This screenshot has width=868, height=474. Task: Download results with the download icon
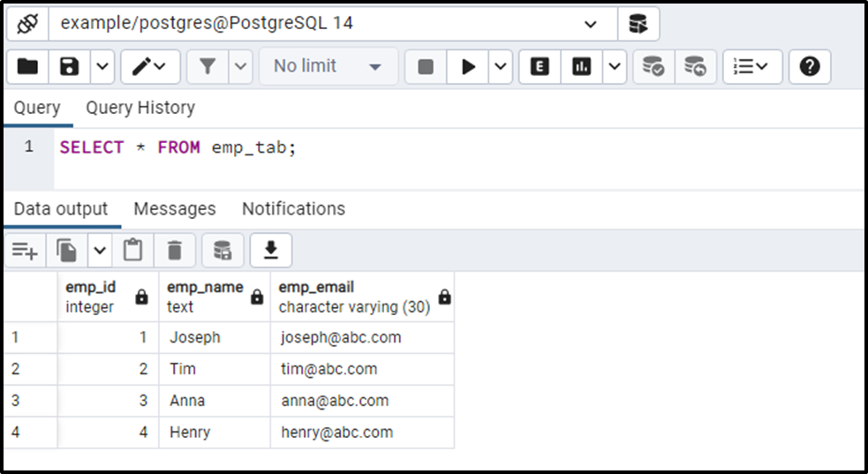(271, 251)
